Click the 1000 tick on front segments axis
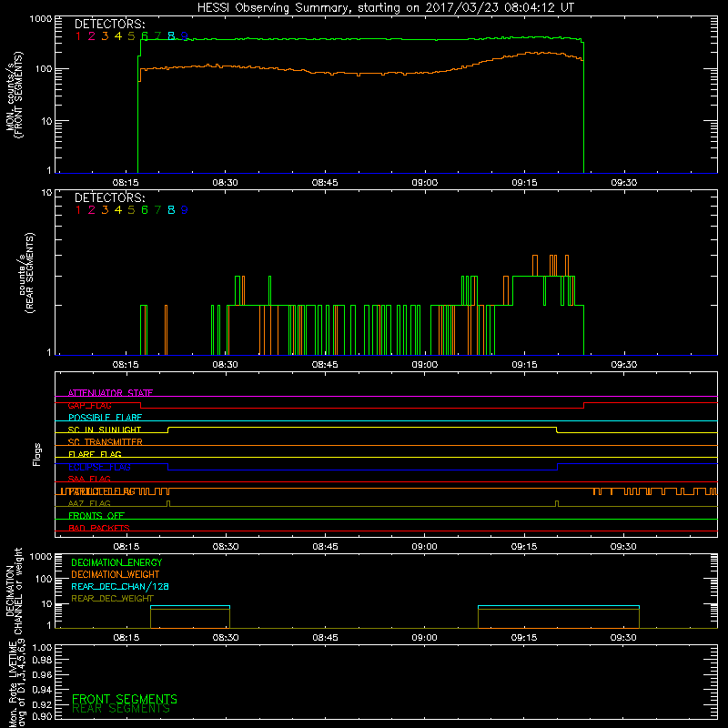Image resolution: width=728 pixels, height=728 pixels. [41, 19]
